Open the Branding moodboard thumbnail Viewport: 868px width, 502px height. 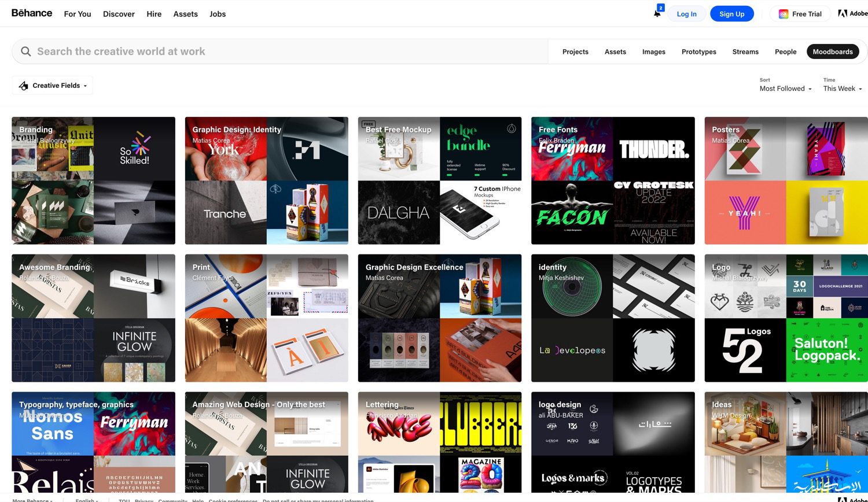click(93, 180)
